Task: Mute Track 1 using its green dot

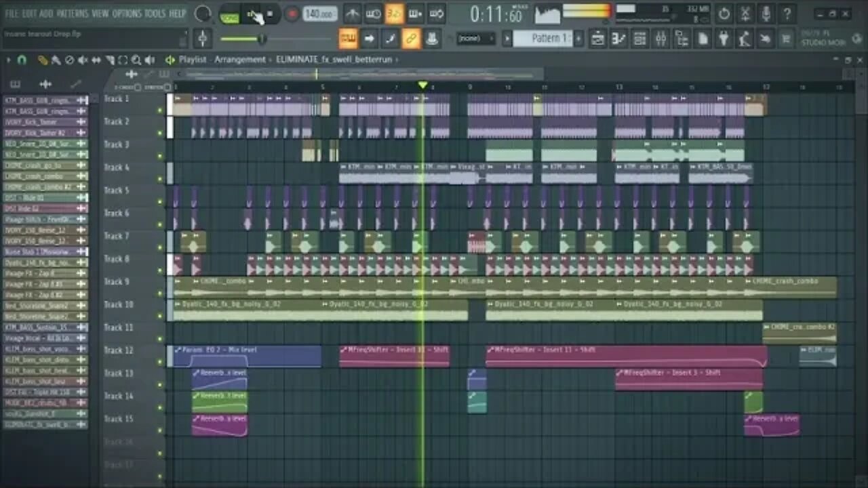Action: pyautogui.click(x=160, y=110)
